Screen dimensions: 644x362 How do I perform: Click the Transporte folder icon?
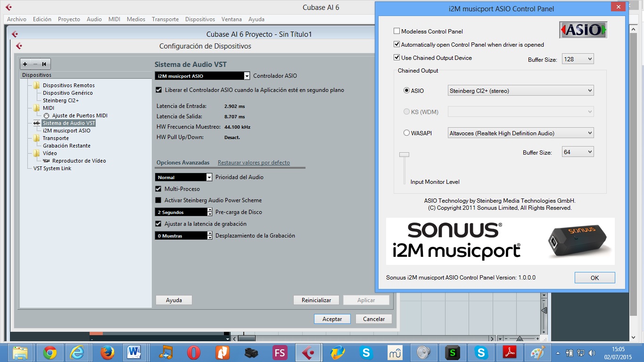click(x=36, y=138)
